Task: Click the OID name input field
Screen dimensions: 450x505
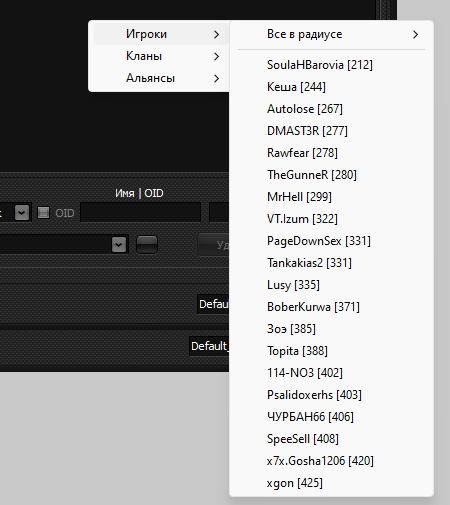Action: coord(141,212)
